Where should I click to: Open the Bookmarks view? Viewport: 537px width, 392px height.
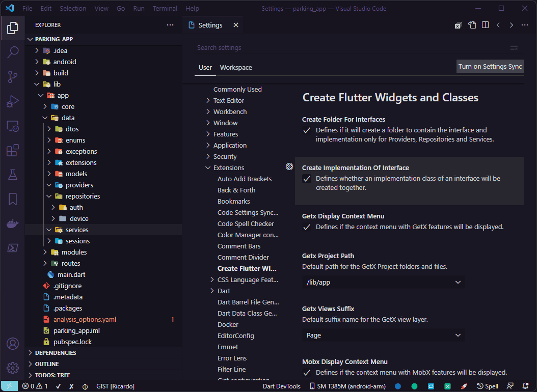13,199
